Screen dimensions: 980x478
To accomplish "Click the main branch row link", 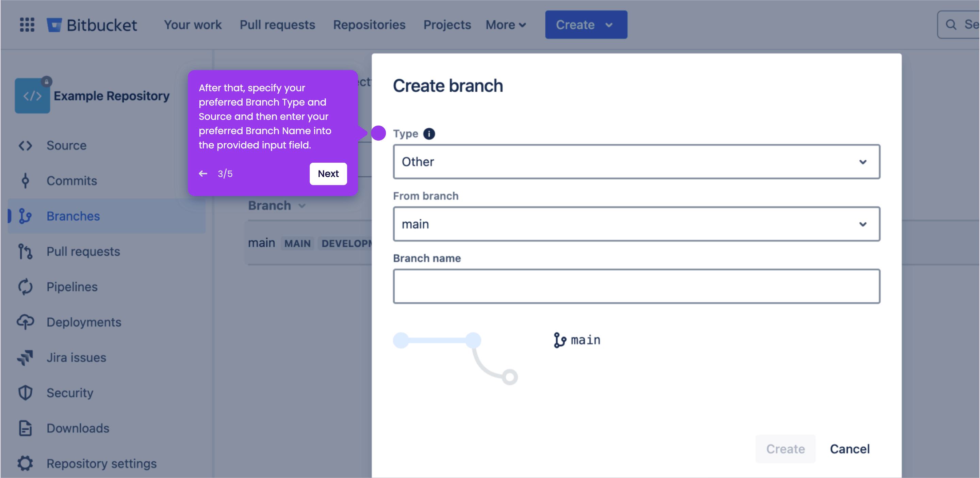I will click(261, 243).
